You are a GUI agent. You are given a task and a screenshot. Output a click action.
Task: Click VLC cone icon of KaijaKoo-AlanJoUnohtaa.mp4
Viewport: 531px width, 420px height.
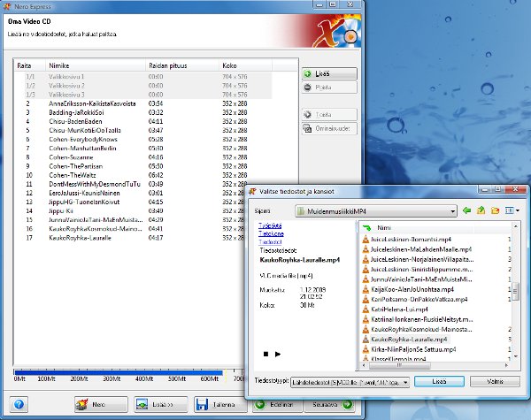tap(366, 289)
